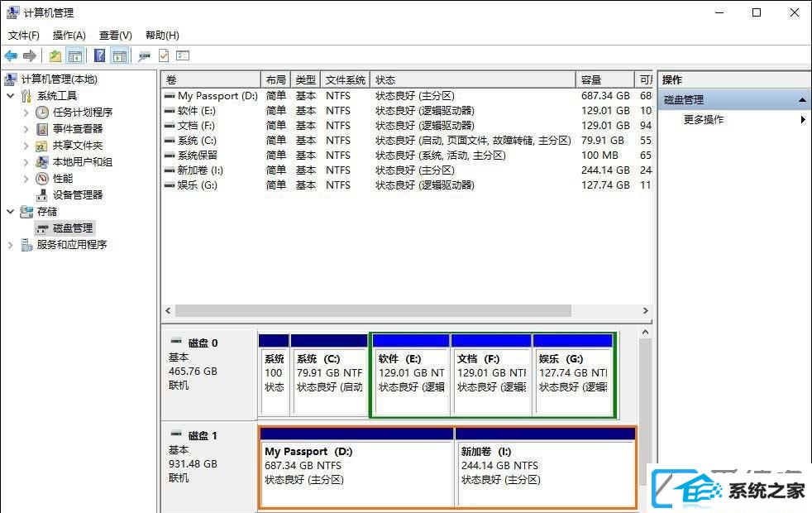Select the 娱乐 (G:) partition block
Image resolution: width=812 pixels, height=513 pixels.
point(573,375)
